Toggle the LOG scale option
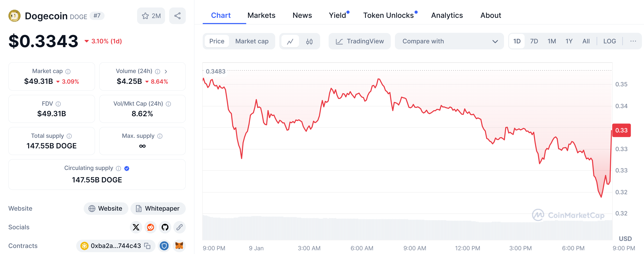 coord(609,41)
